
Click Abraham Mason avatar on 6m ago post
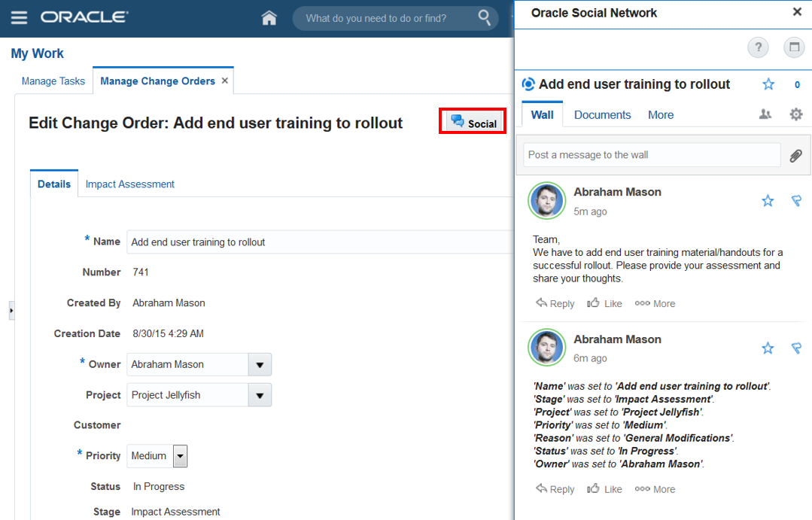pyautogui.click(x=546, y=347)
